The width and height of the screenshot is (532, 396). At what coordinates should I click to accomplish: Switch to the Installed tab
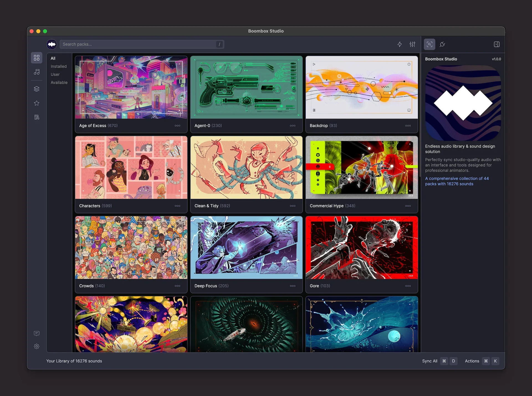[x=58, y=66]
